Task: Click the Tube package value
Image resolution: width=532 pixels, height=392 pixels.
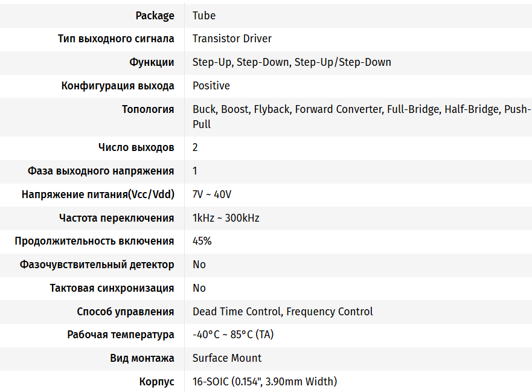Action: [x=204, y=16]
